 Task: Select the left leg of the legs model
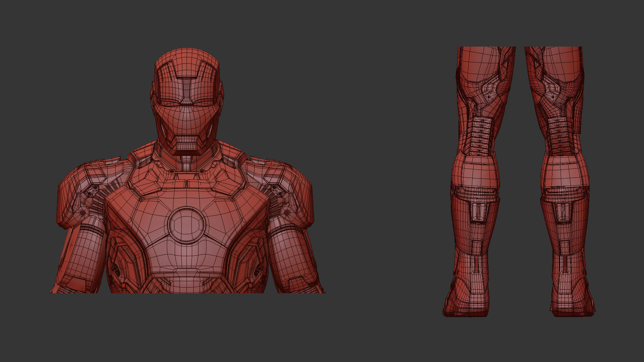tap(479, 181)
